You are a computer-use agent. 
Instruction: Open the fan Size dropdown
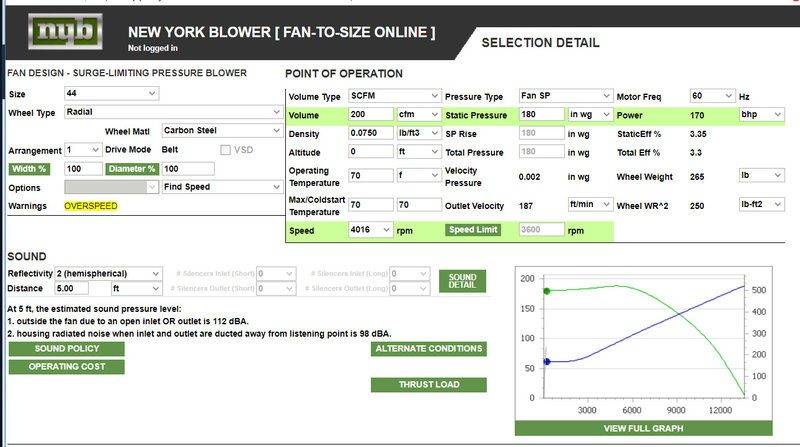(111, 93)
